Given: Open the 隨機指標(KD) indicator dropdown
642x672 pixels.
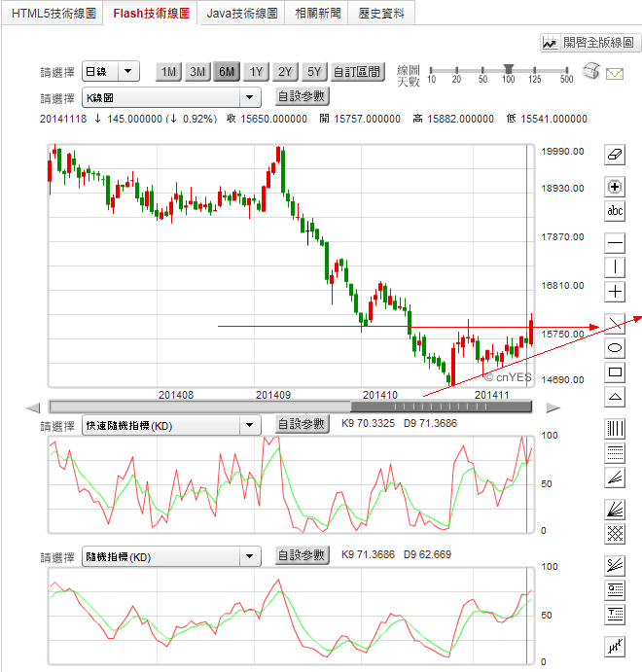Looking at the screenshot, I should pos(171,556).
